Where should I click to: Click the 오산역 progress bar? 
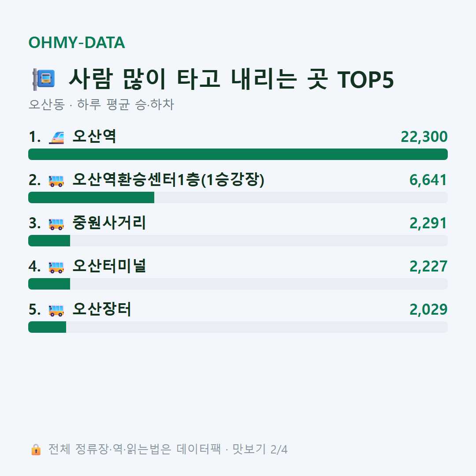238,154
